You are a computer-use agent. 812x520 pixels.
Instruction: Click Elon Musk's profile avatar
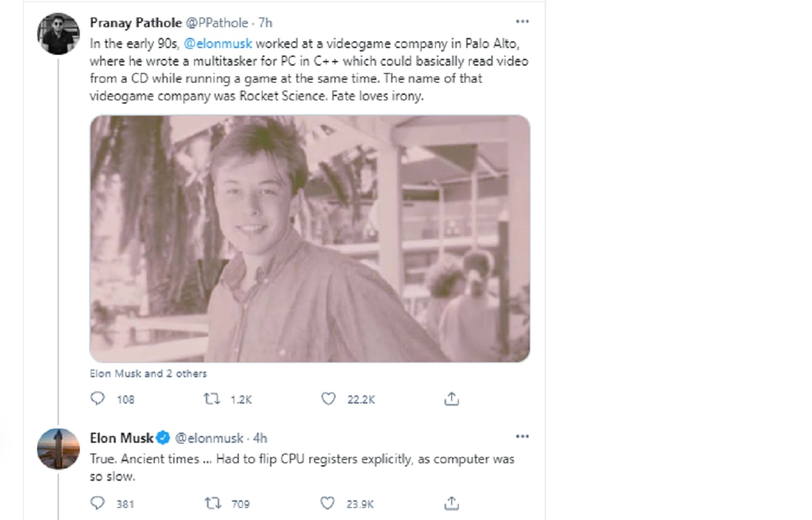(59, 449)
